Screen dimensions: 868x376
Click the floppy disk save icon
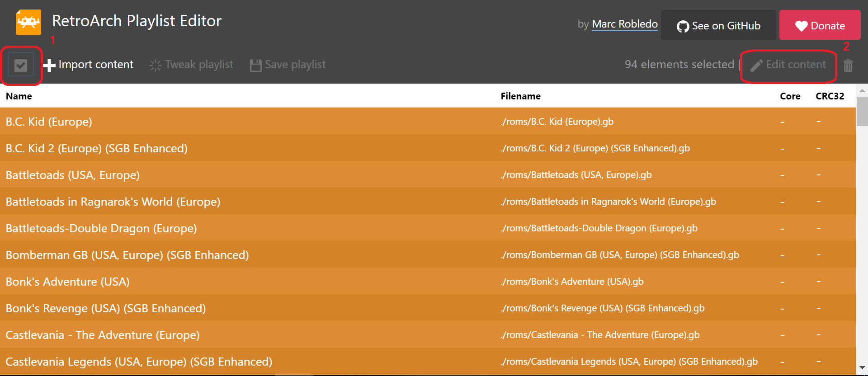256,66
